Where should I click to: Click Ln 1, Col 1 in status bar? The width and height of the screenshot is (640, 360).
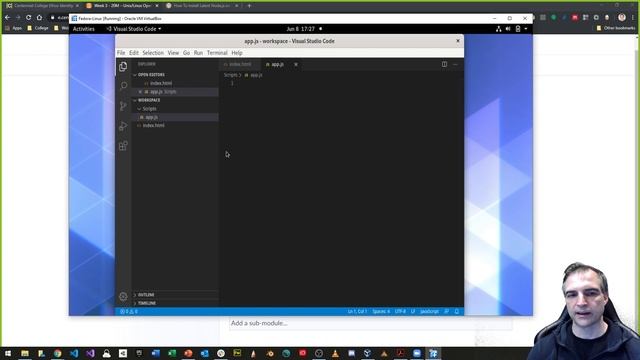357,311
